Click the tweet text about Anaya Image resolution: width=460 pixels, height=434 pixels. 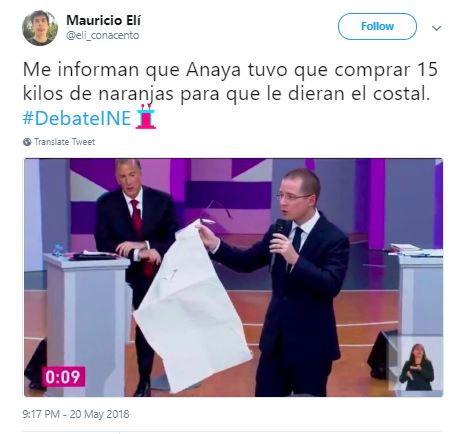tap(230, 82)
